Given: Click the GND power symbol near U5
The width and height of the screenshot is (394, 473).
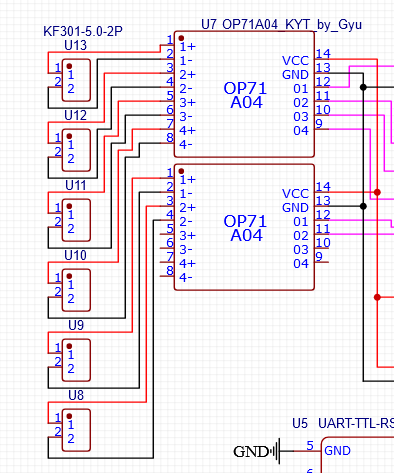Looking at the screenshot, I should click(x=257, y=452).
